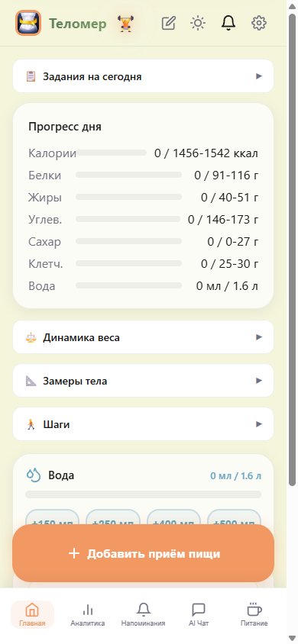Click the Вода heading in water card
This screenshot has height=644, width=298.
(x=61, y=475)
